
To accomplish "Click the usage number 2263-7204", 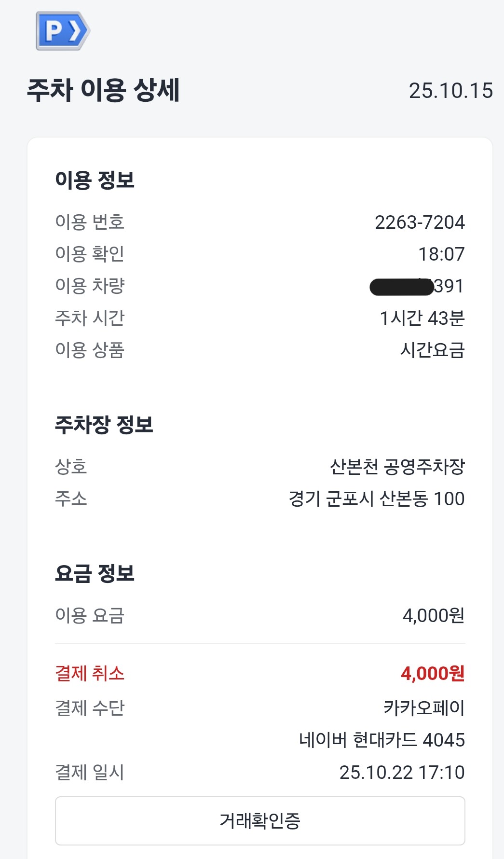I will pos(420,222).
